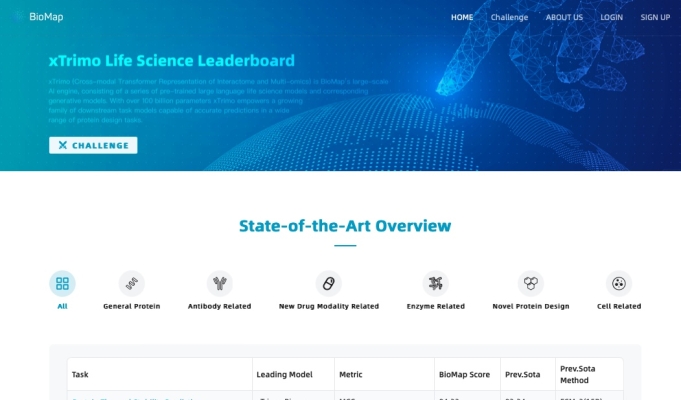Open the HOME navigation item
The width and height of the screenshot is (681, 400).
point(462,17)
